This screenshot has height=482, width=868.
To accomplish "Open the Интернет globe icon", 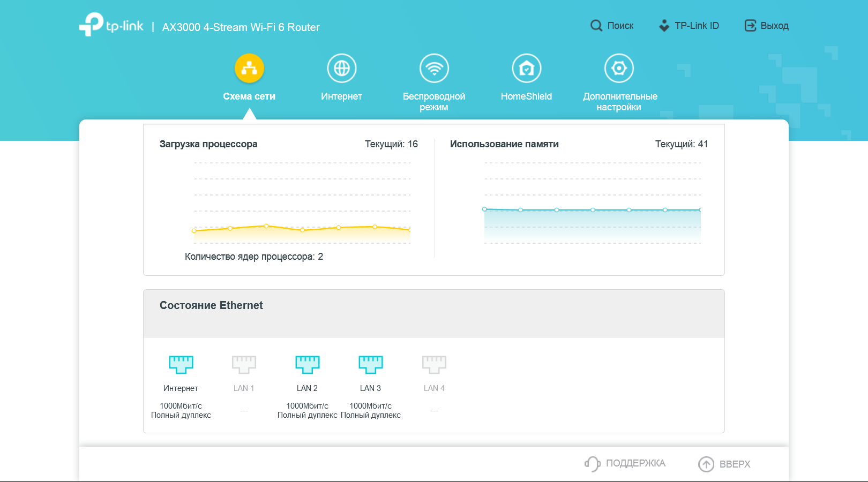I will coord(342,69).
